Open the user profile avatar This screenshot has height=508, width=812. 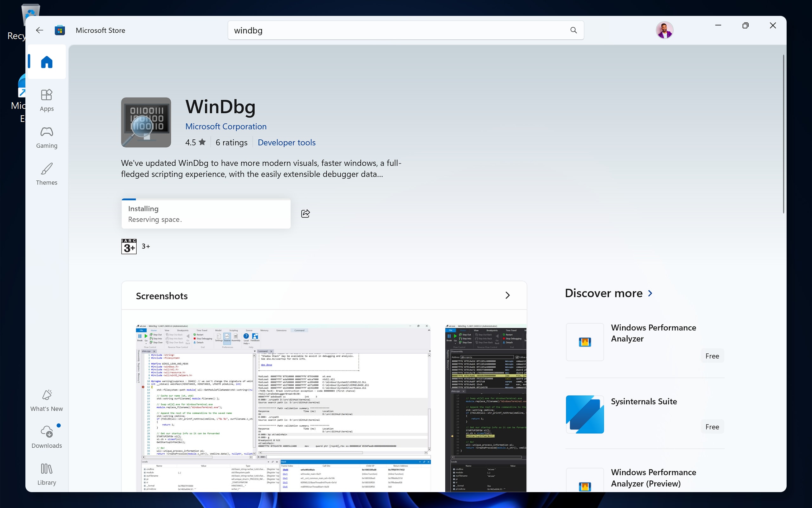coord(665,30)
